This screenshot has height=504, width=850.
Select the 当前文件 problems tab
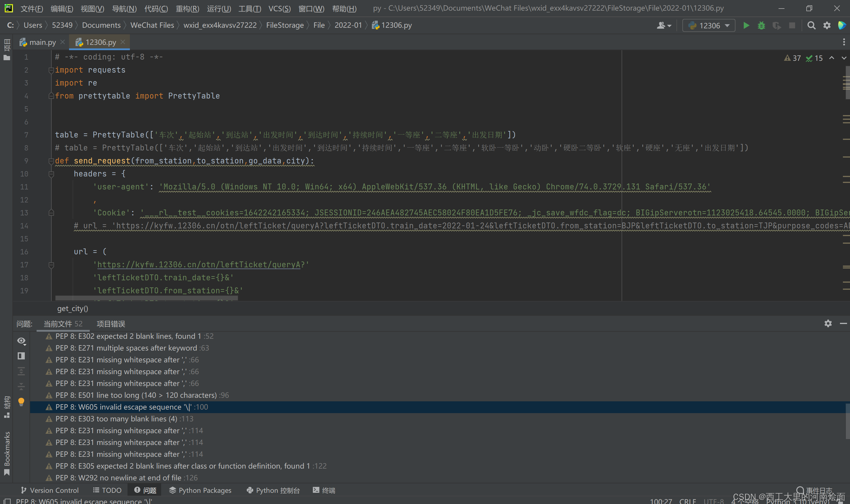[63, 324]
